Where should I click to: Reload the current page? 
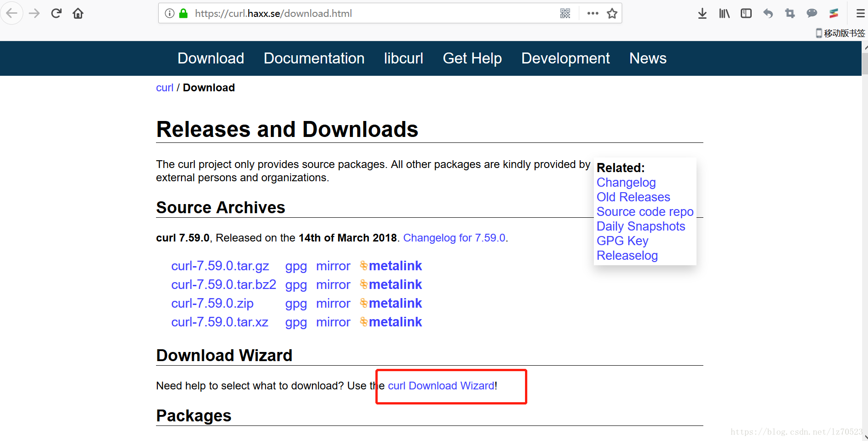coord(56,13)
